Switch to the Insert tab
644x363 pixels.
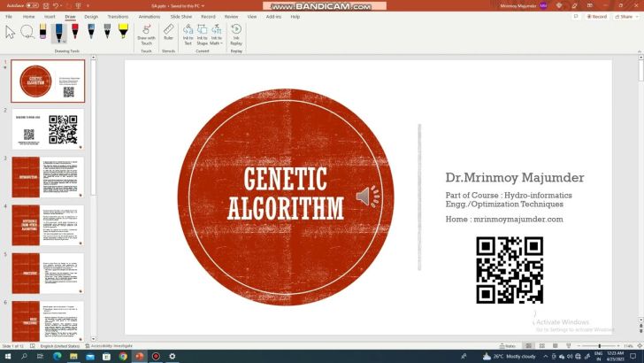(50, 17)
